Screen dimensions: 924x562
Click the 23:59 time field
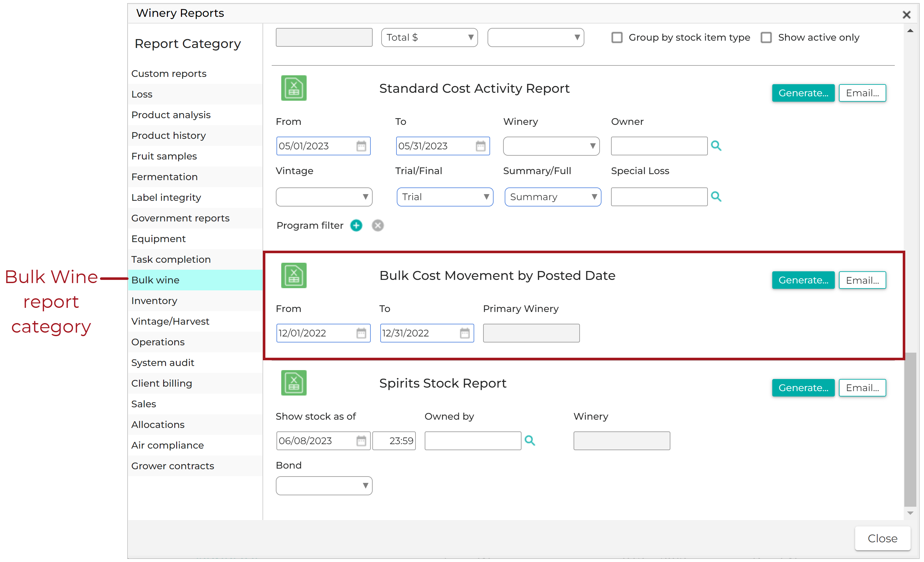(394, 441)
